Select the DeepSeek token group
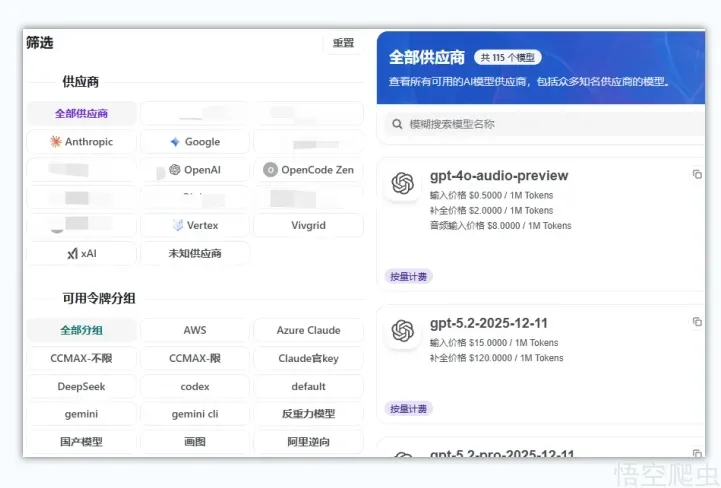The width and height of the screenshot is (721, 488). (81, 386)
